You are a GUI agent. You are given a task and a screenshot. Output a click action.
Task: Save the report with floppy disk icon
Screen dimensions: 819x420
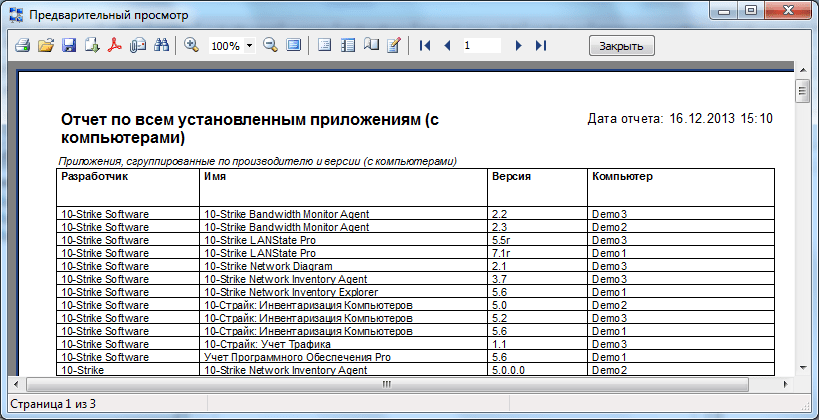click(69, 45)
